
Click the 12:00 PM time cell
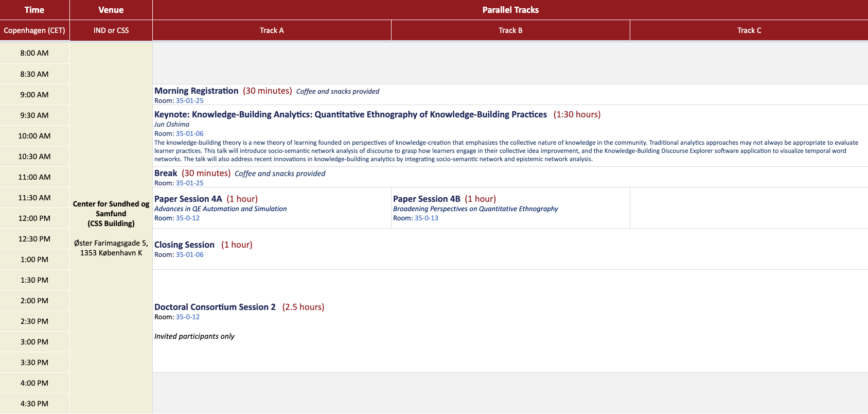pos(34,218)
